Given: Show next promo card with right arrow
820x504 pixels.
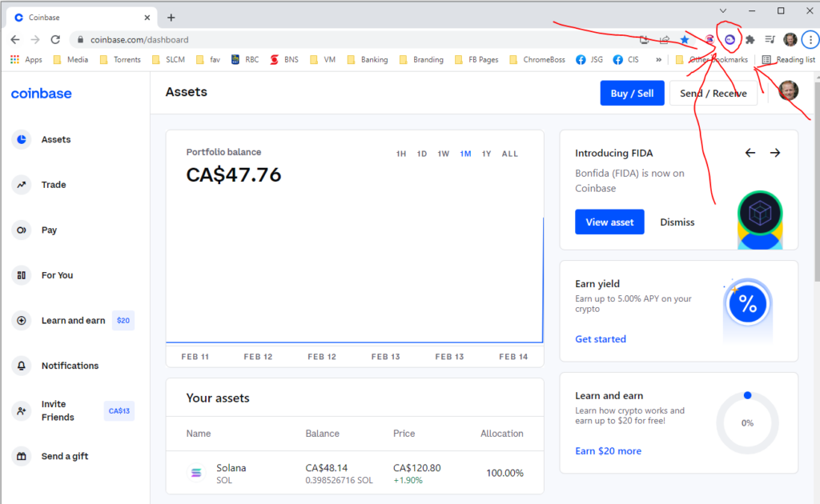Looking at the screenshot, I should click(775, 153).
